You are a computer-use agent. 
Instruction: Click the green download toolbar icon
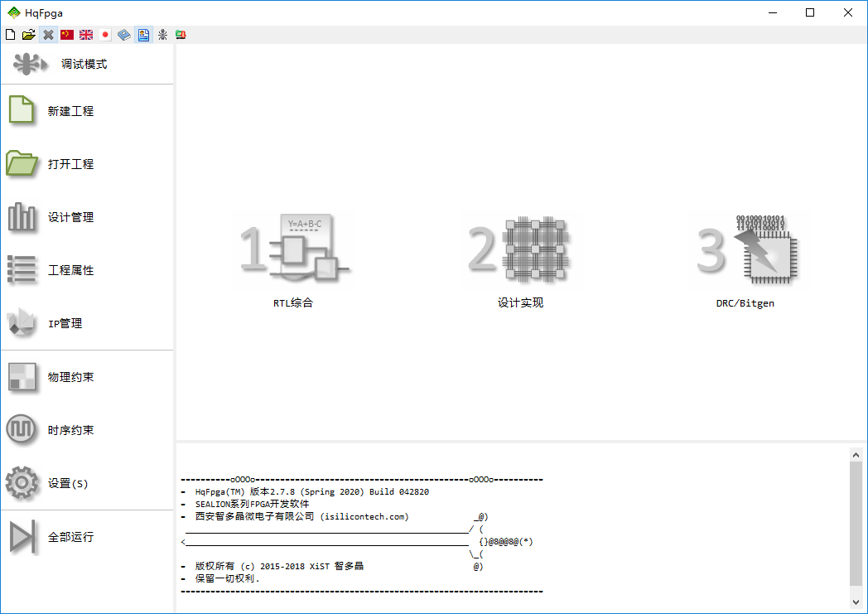pyautogui.click(x=181, y=35)
